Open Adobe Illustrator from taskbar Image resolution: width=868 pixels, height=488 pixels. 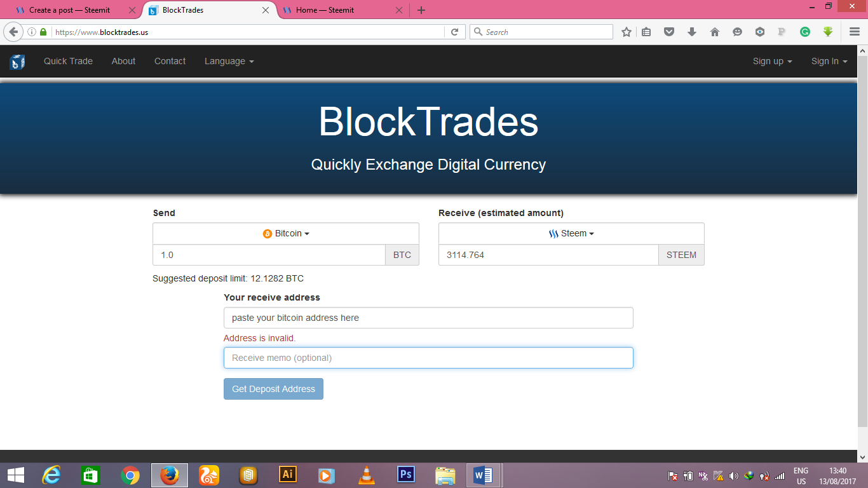coord(288,475)
